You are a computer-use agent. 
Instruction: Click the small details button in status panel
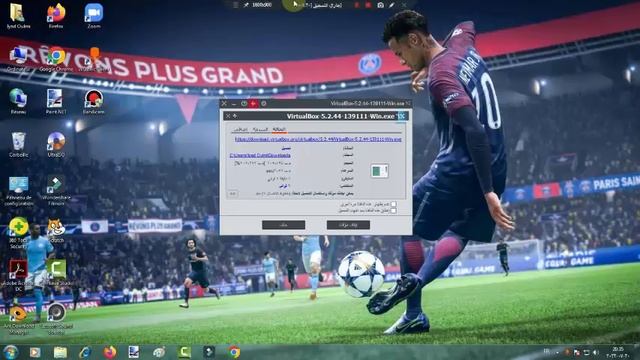[233, 193]
